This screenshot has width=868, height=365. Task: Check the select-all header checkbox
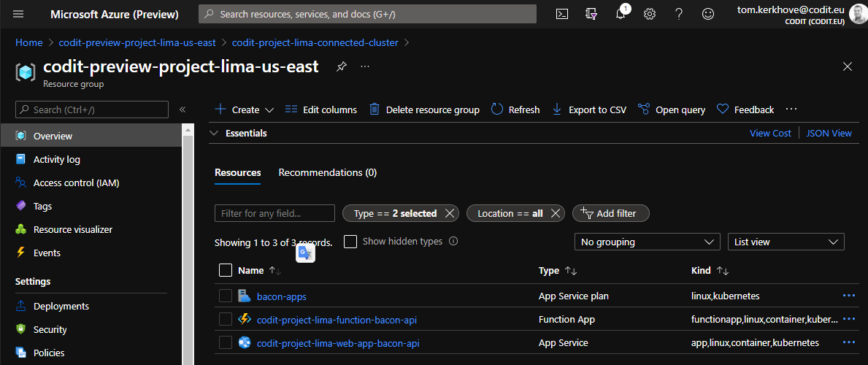(226, 270)
